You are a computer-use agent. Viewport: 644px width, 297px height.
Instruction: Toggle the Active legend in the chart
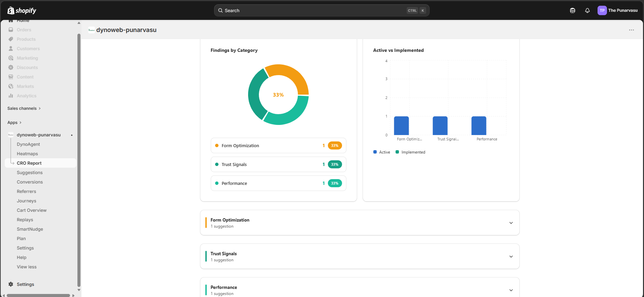point(382,152)
